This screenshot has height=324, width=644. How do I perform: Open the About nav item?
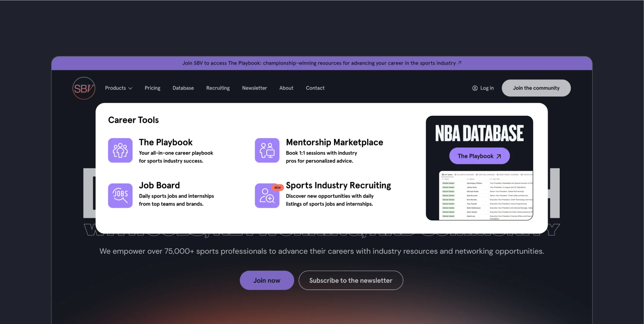286,88
